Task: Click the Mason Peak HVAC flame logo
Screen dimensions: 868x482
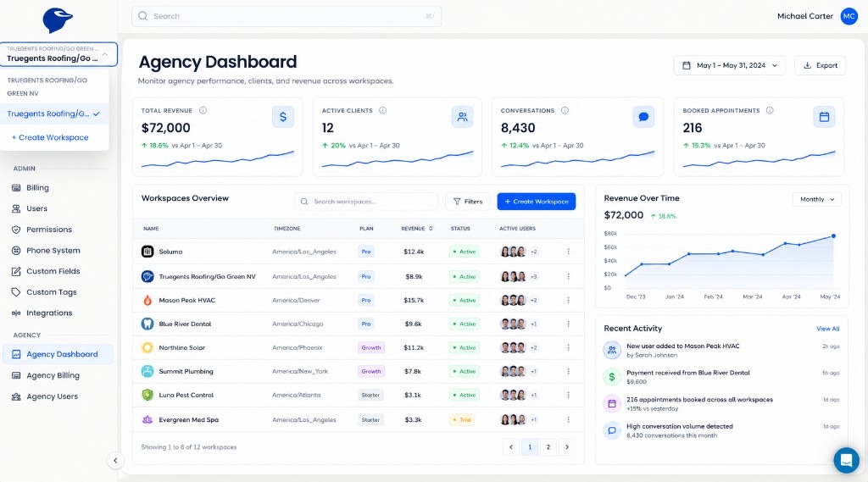Action: [x=147, y=300]
